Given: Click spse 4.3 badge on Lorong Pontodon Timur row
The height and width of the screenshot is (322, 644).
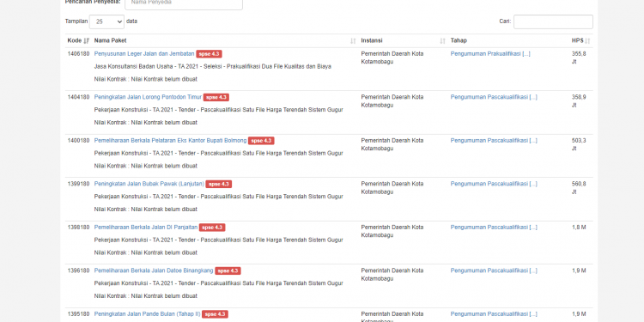Looking at the screenshot, I should pyautogui.click(x=216, y=97).
